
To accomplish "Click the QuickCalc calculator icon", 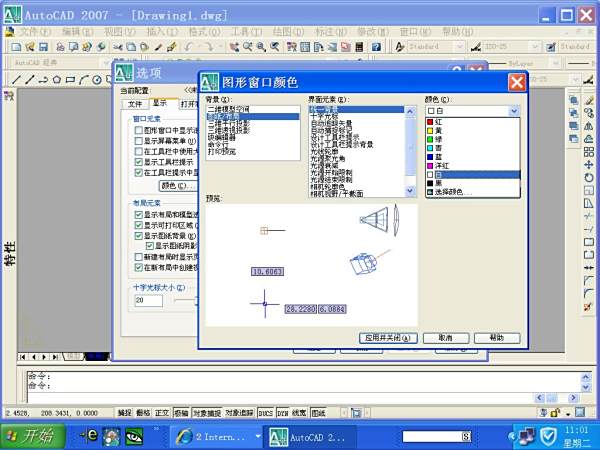I will point(359,47).
